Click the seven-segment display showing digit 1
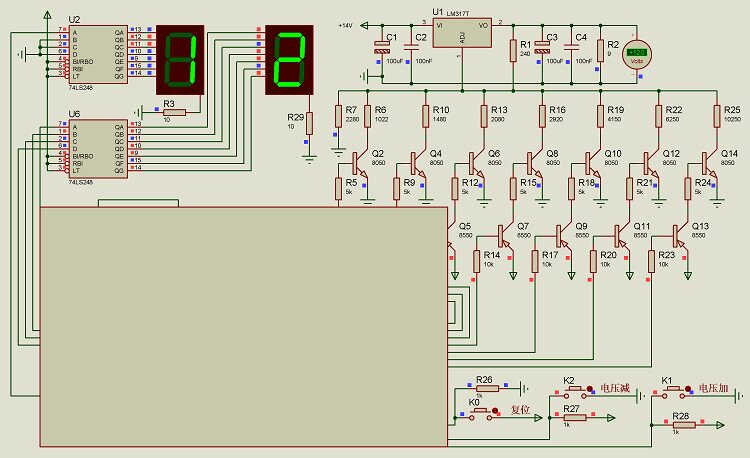750x458 pixels. 180,60
